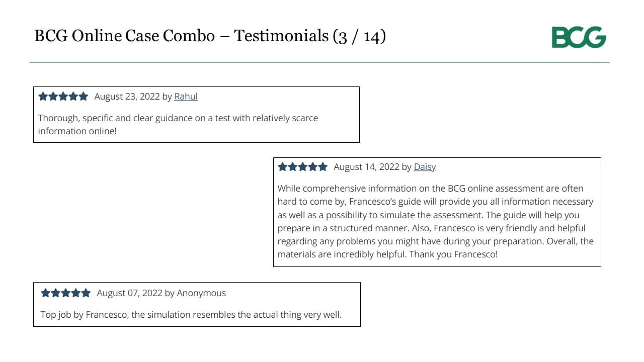
Task: Click the 'August 14, 2022' review date
Action: coord(366,167)
